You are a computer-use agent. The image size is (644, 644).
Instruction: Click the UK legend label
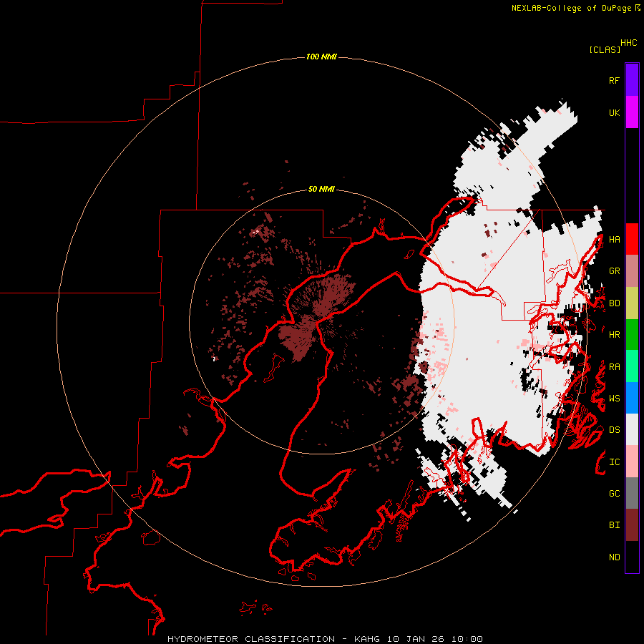click(x=615, y=113)
